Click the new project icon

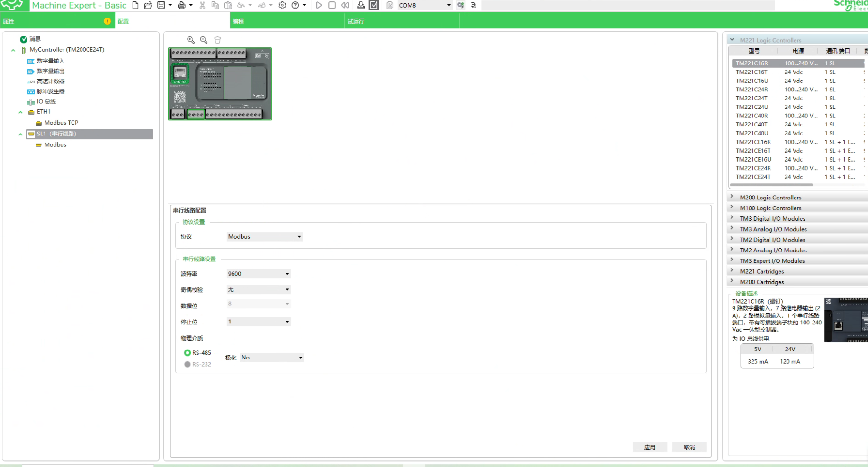tap(135, 5)
